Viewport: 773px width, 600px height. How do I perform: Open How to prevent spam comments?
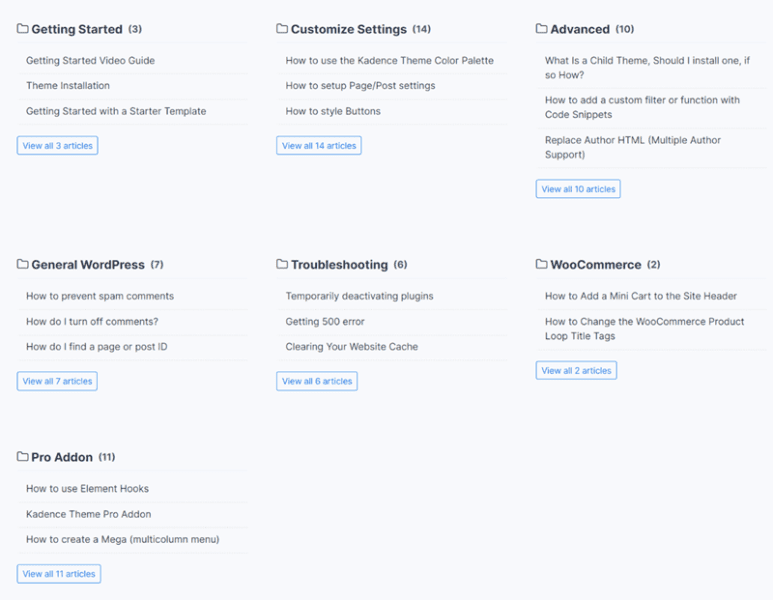100,296
